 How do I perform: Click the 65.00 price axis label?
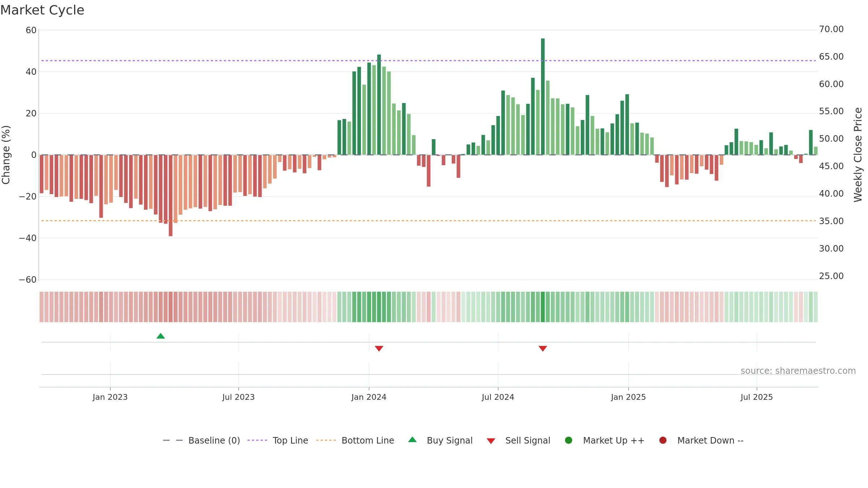(x=831, y=57)
